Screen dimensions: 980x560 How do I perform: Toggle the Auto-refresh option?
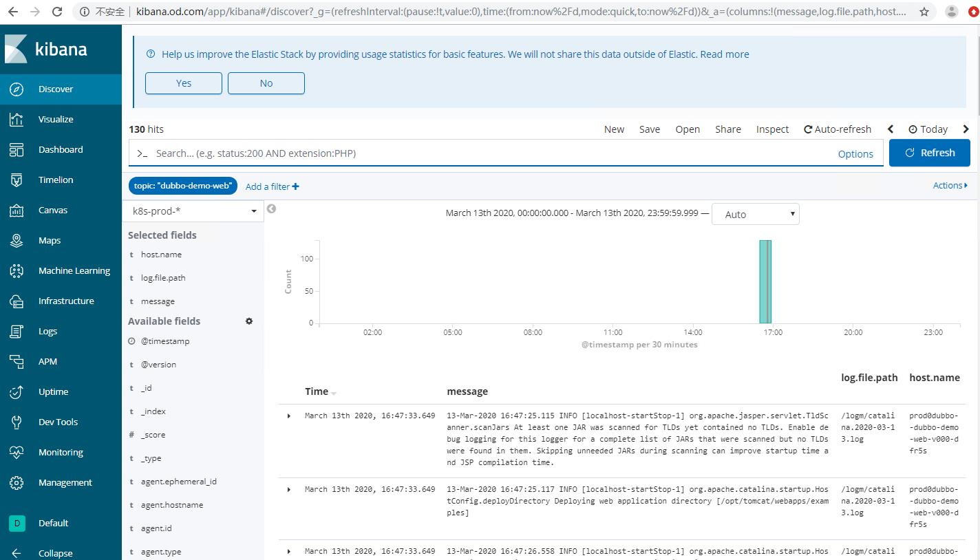838,129
